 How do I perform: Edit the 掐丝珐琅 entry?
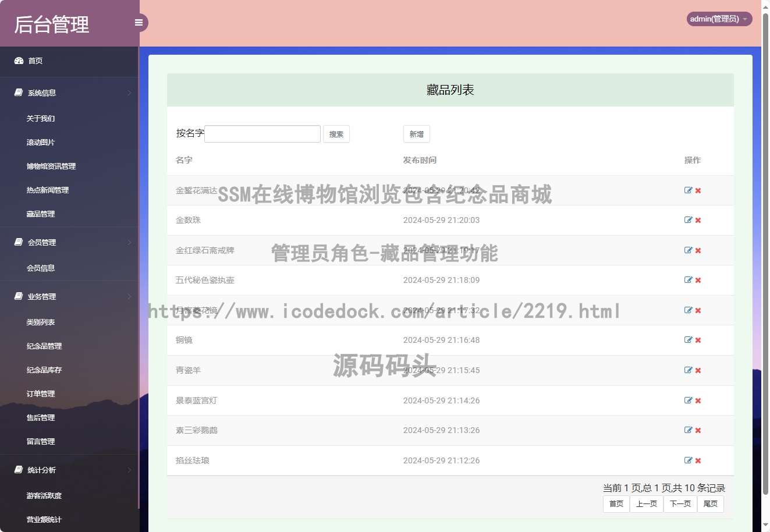[x=689, y=460]
